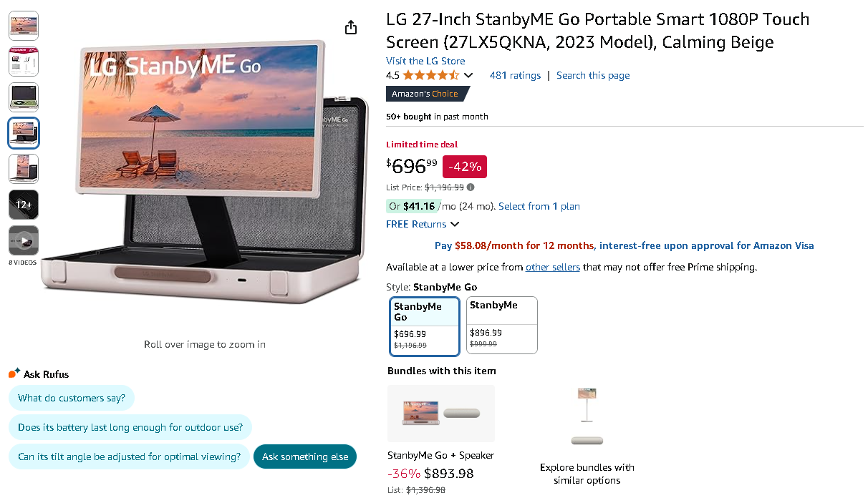The height and width of the screenshot is (498, 868).
Task: Select the StanbyMe style option
Action: click(x=501, y=326)
